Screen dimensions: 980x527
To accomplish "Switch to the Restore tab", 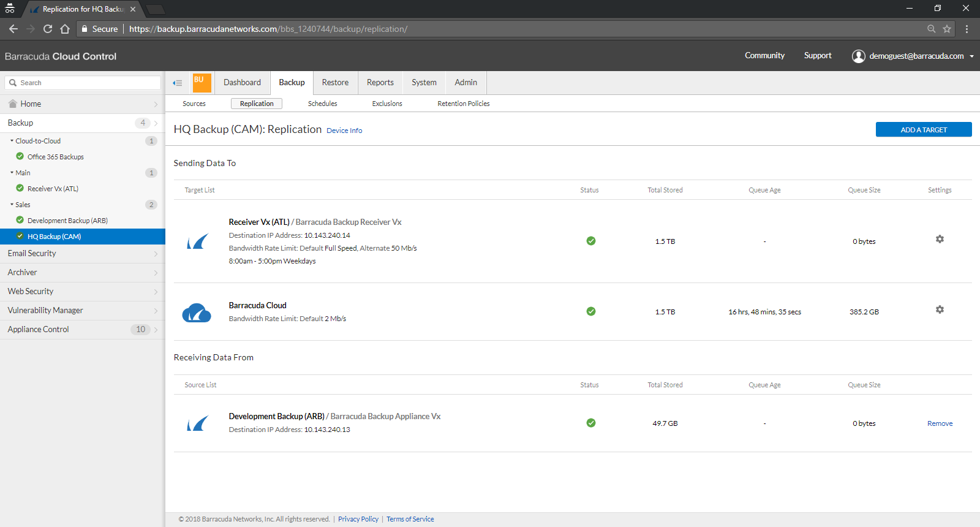I will pos(335,83).
